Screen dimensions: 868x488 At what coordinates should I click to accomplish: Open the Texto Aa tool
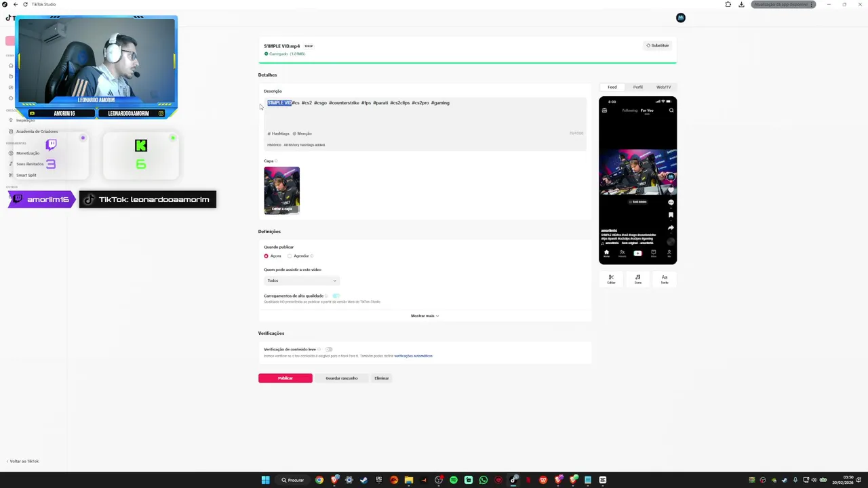tap(665, 279)
